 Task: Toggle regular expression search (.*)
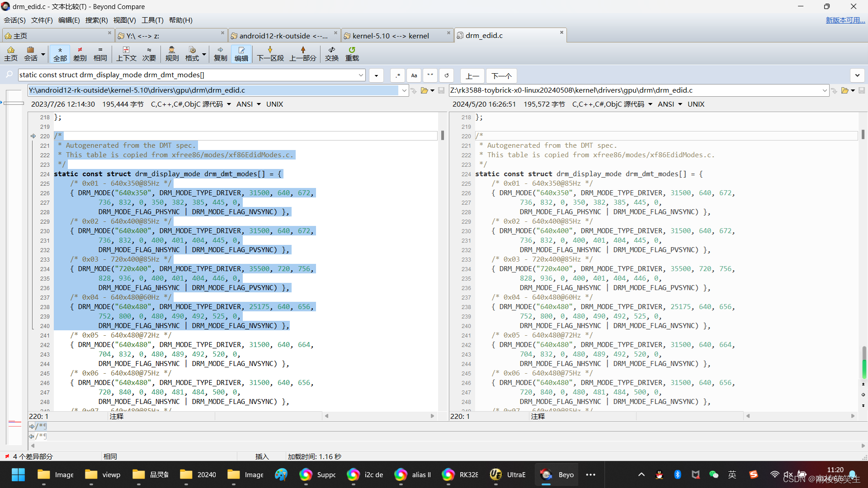(x=397, y=75)
